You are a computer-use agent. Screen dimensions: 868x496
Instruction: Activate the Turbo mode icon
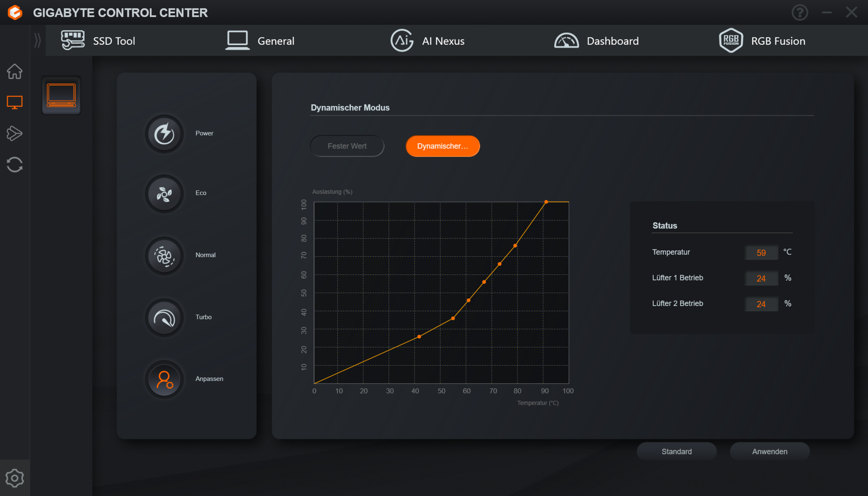coord(164,318)
